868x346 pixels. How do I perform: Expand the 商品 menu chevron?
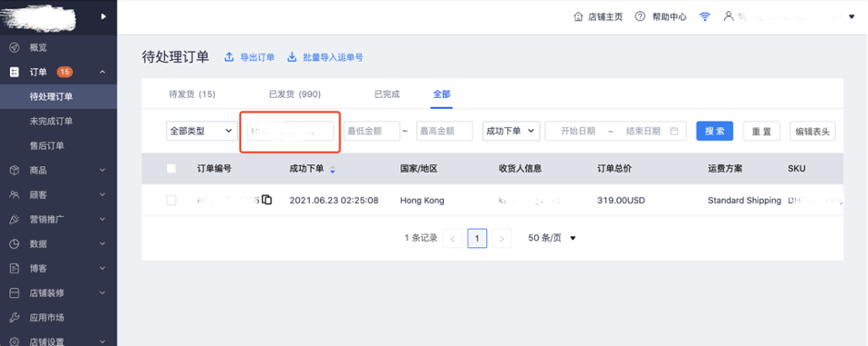tap(102, 171)
